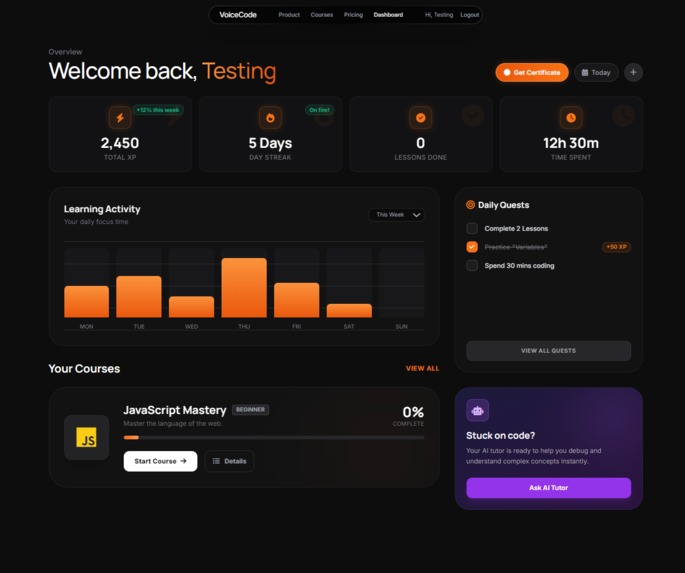Click the Friday activity bar

pos(297,300)
